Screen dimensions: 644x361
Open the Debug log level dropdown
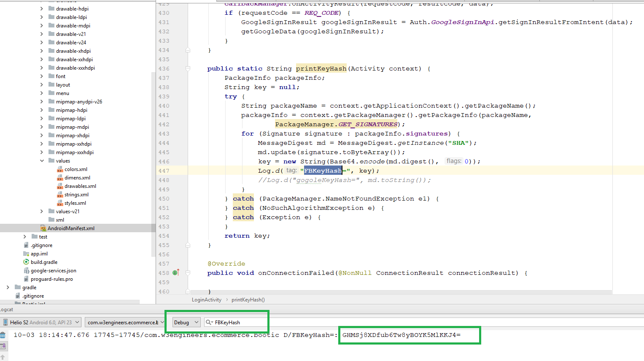pyautogui.click(x=186, y=323)
